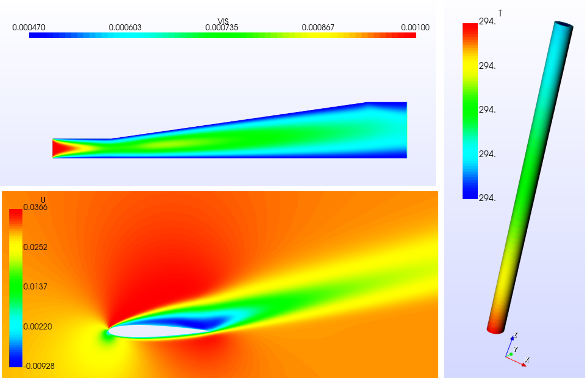Click the 0.000603 tick label on VIS legend

pos(125,28)
